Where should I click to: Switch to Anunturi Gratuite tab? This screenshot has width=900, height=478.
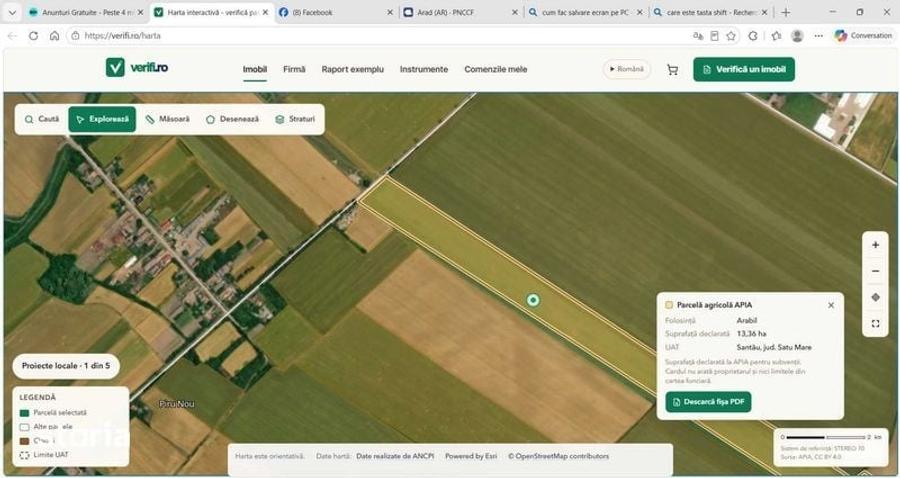pyautogui.click(x=83, y=12)
